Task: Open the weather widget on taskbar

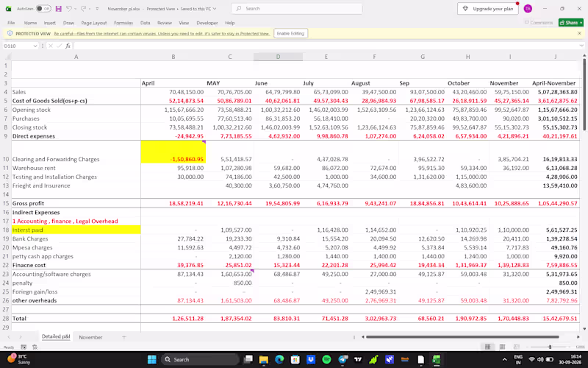Action: coord(20,359)
